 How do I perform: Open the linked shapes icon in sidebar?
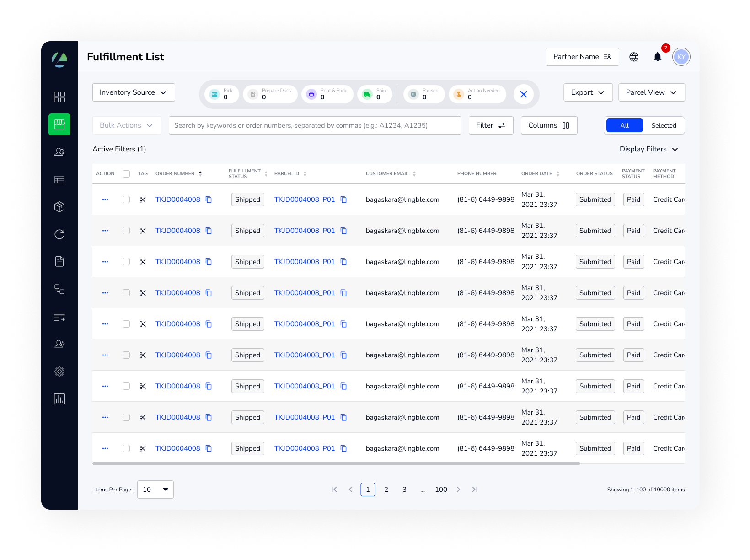pos(59,289)
